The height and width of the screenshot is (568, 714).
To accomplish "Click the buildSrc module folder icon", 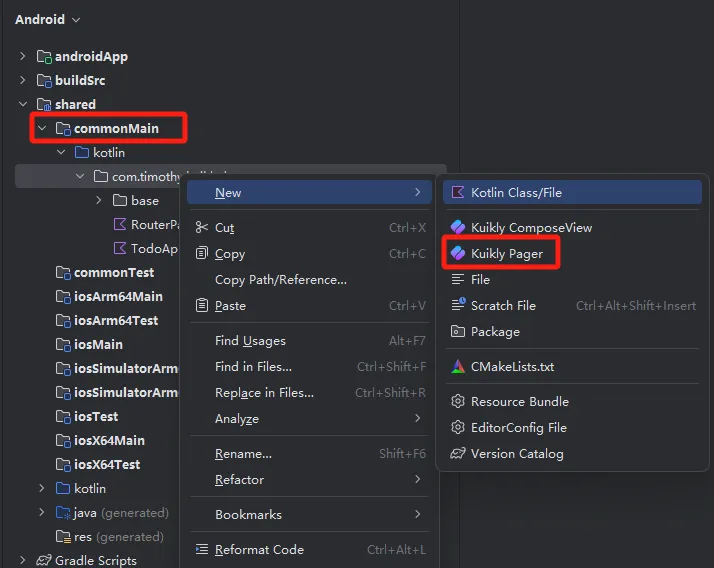I will [44, 81].
